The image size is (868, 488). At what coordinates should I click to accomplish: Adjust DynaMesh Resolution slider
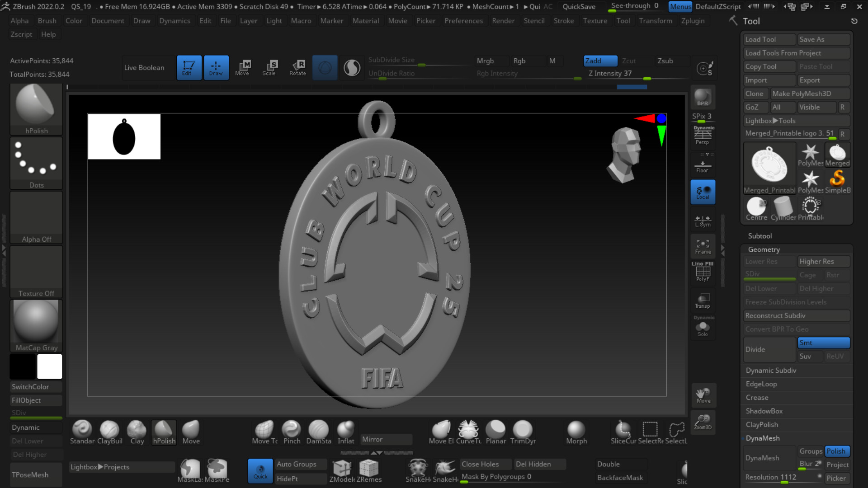coord(783,478)
